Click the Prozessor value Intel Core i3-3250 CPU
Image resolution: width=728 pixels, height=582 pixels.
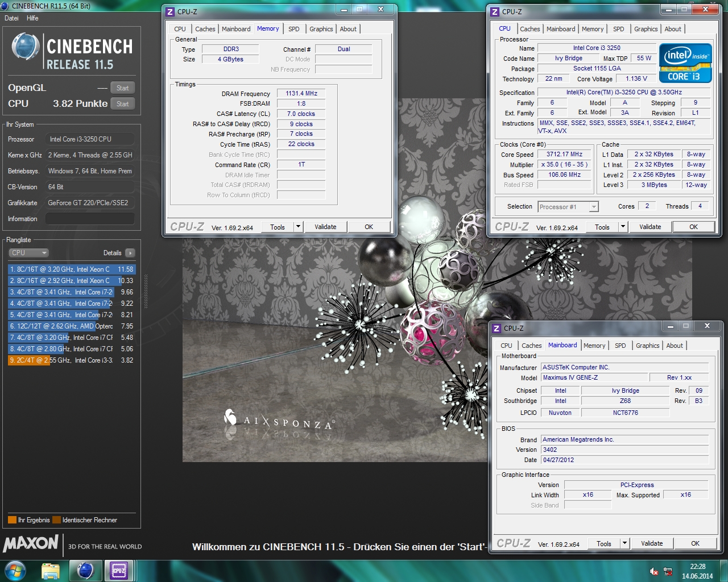90,139
